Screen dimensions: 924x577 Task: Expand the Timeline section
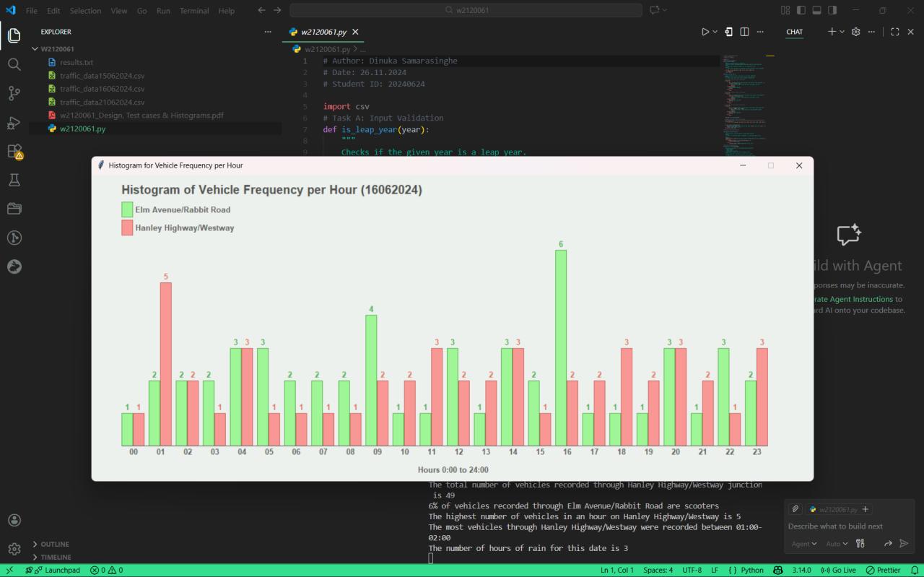click(x=56, y=557)
